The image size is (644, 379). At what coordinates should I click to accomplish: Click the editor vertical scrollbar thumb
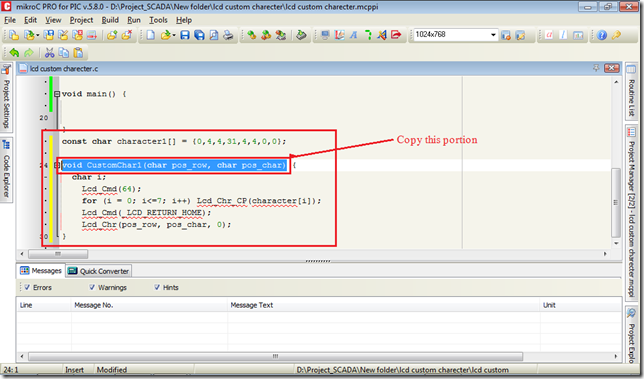click(x=616, y=203)
